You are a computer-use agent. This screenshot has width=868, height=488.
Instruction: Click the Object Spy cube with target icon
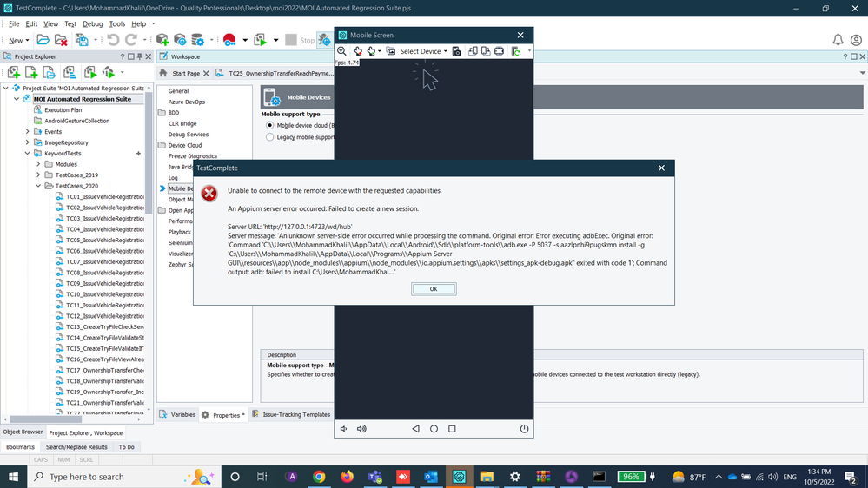click(x=180, y=40)
